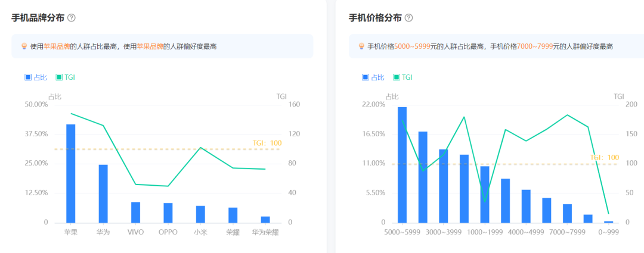Select the 苹果 bar in brand chart
Screen dimensions: 644x253
70,173
